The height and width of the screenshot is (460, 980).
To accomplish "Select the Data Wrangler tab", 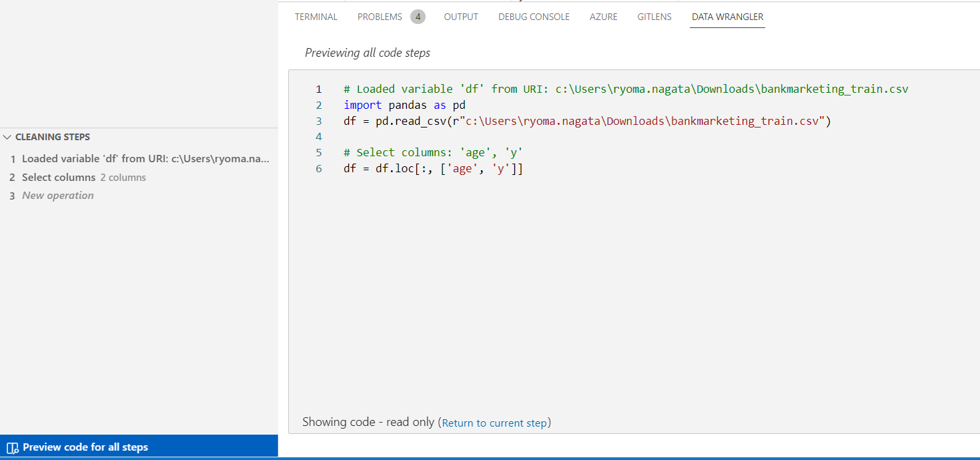I will [x=726, y=16].
